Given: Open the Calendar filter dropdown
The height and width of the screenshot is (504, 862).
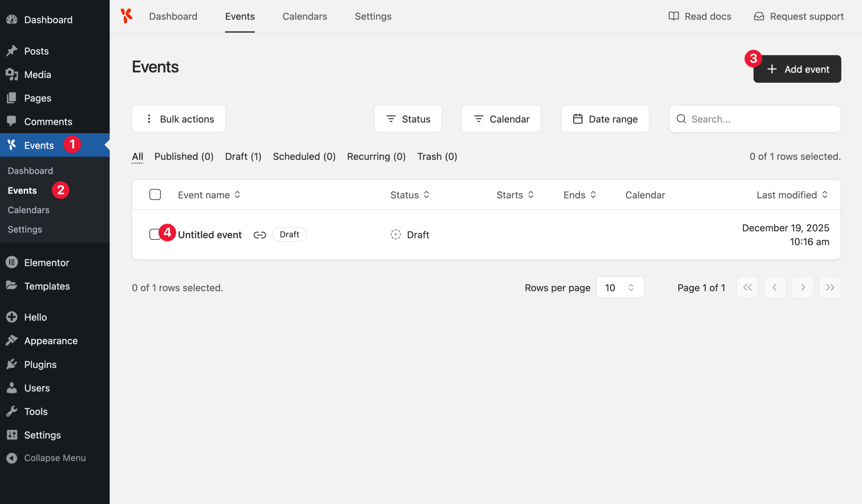Looking at the screenshot, I should click(x=501, y=119).
